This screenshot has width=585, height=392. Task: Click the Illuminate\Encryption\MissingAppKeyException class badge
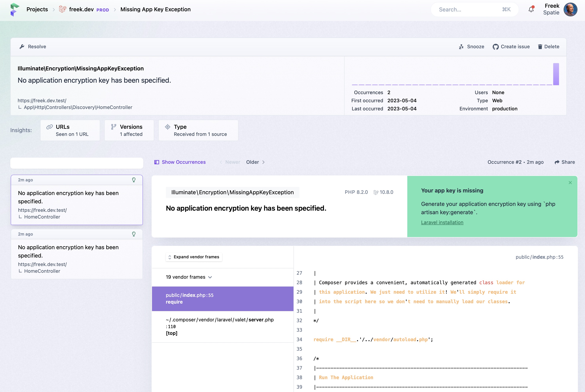pos(232,192)
